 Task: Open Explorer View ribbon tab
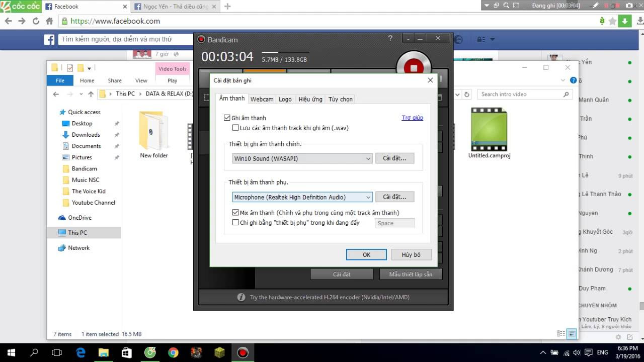tap(141, 80)
